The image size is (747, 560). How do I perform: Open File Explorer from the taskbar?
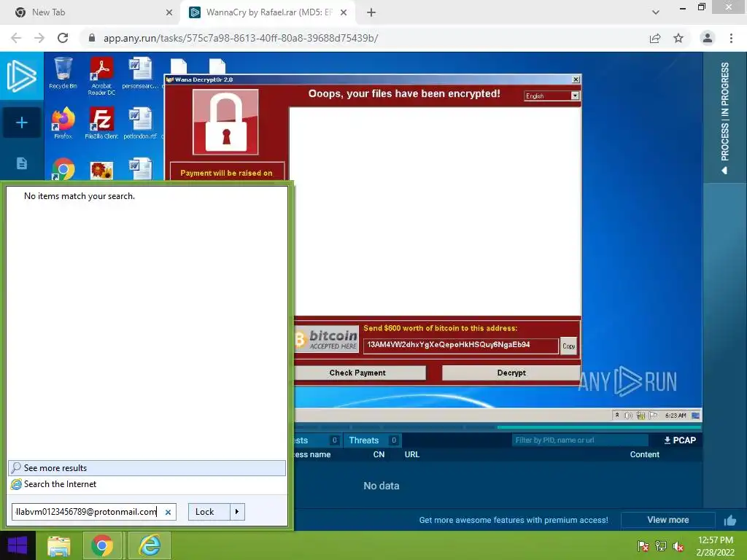pyautogui.click(x=59, y=545)
